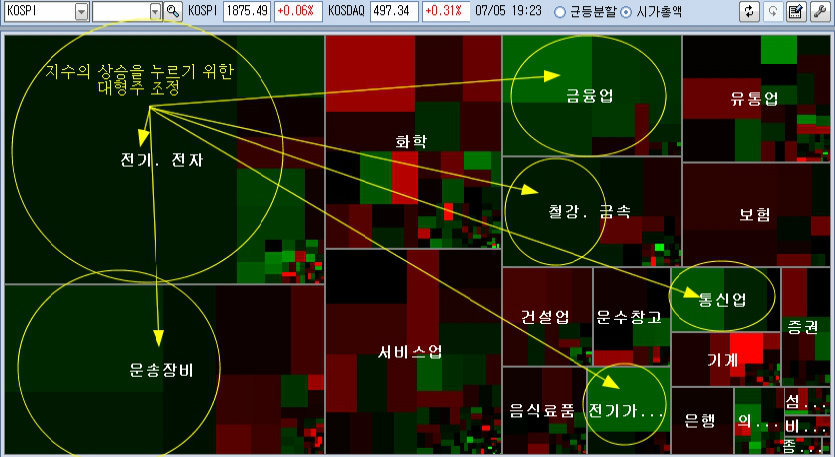Image resolution: width=835 pixels, height=457 pixels.
Task: Expand the KOSPI market dropdown
Action: pyautogui.click(x=81, y=11)
